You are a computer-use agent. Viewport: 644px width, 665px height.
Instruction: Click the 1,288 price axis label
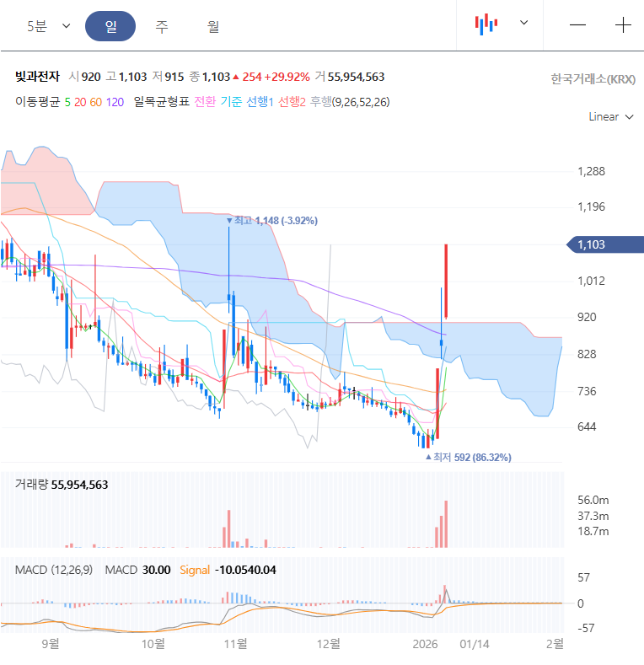click(x=591, y=171)
